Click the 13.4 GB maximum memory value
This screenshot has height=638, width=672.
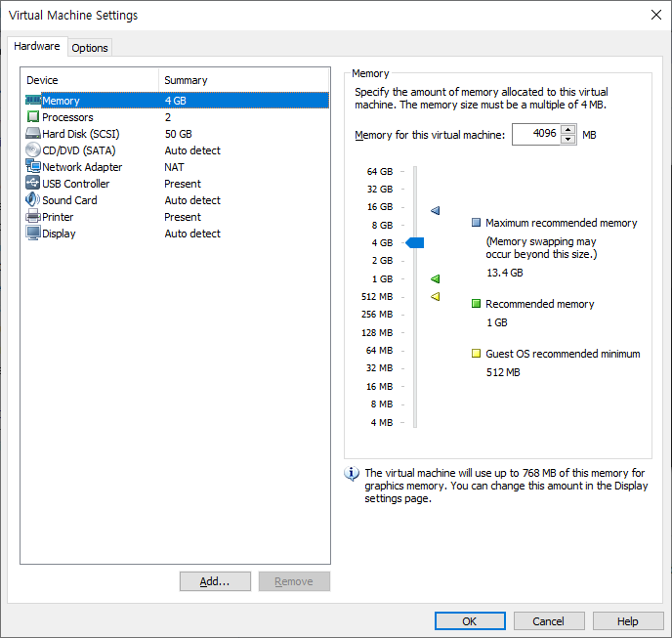click(505, 273)
